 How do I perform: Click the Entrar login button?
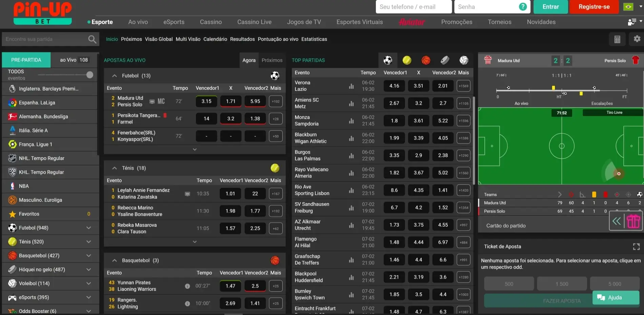(x=550, y=7)
